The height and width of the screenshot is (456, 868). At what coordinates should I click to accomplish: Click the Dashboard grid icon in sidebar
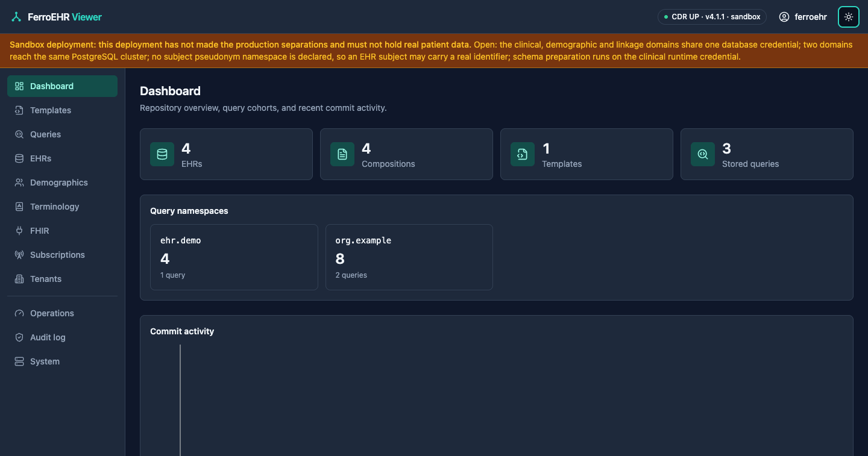point(19,86)
